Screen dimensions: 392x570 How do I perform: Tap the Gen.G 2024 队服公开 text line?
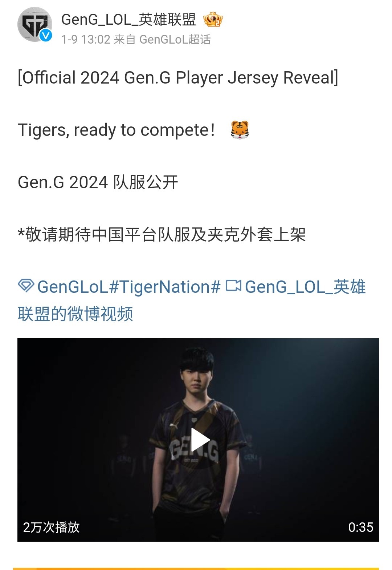click(x=98, y=182)
